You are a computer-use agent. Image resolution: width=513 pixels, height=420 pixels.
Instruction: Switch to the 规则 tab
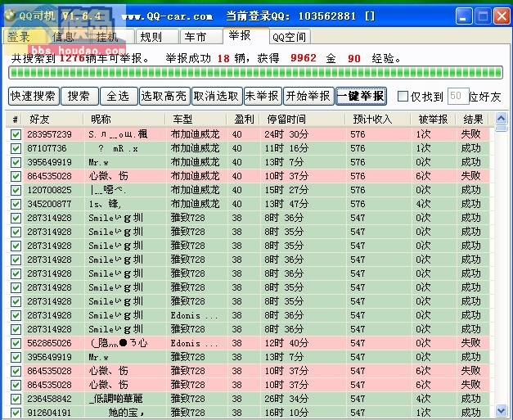pos(157,37)
